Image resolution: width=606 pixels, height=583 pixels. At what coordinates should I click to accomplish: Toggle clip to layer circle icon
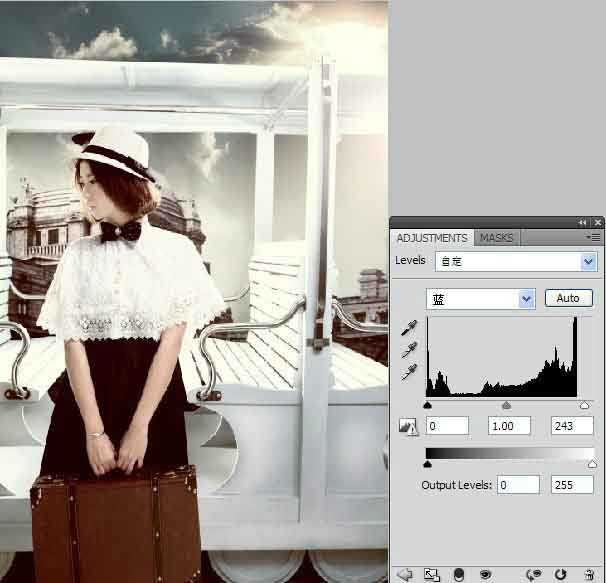[x=459, y=574]
